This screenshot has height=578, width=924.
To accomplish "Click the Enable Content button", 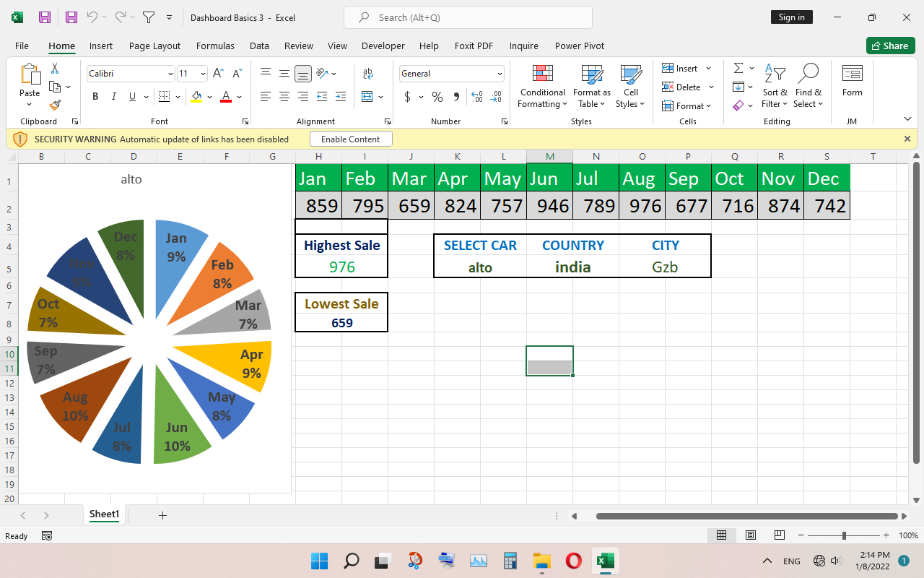I will [x=350, y=139].
